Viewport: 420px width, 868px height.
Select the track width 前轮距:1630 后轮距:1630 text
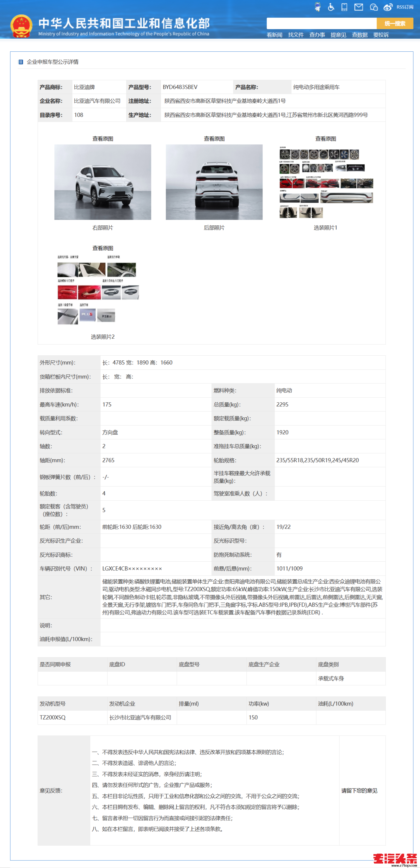[x=132, y=527]
